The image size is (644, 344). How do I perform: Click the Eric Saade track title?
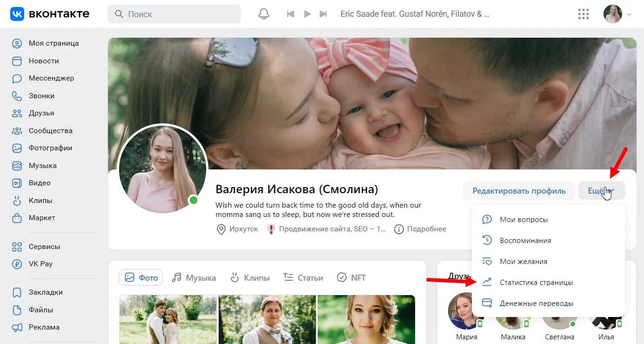tap(415, 14)
